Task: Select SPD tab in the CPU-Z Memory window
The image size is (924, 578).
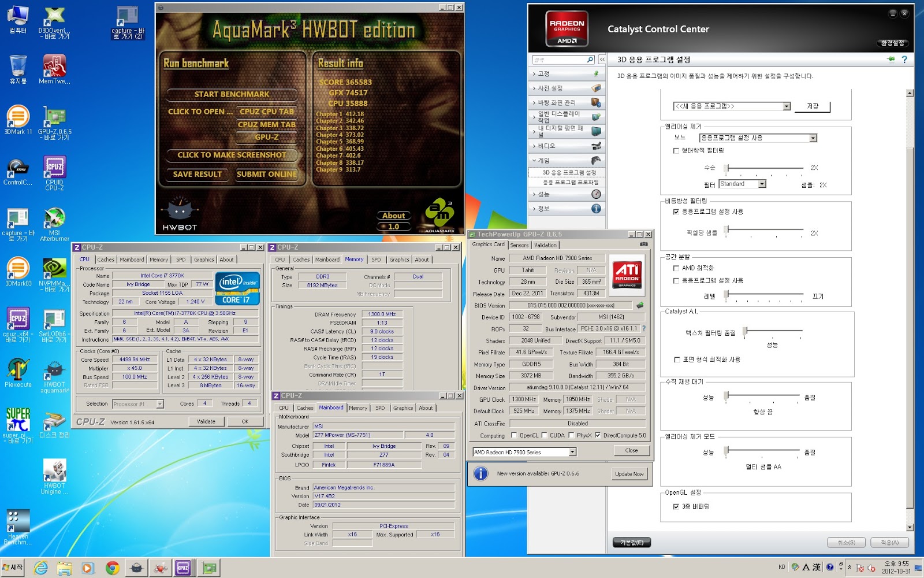Action: tap(377, 260)
